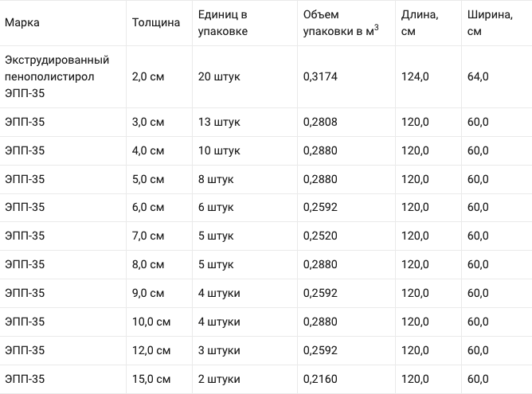Select the 15,0 см thickness cell
The image size is (532, 394).
point(151,379)
